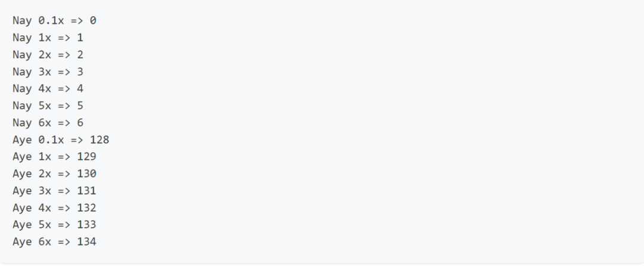
Task: Click the line "Aye 3x => 131"
Action: 54,191
